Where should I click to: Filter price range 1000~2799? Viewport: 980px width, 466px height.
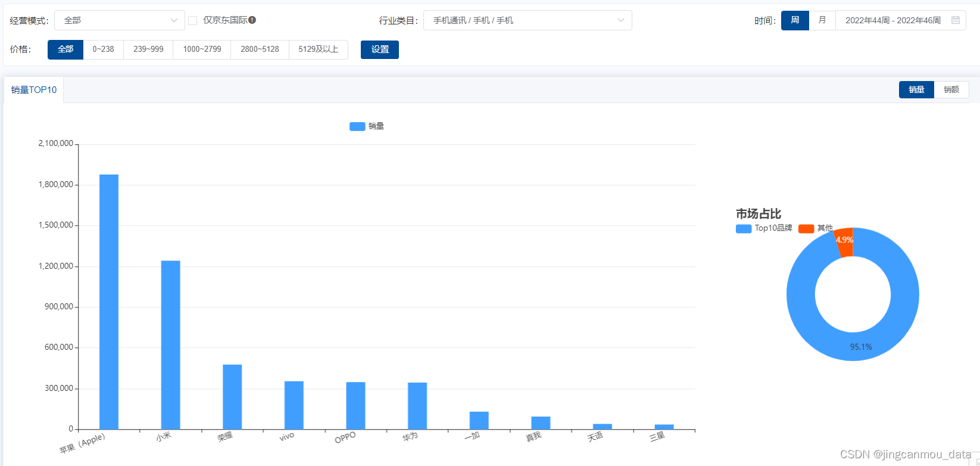coord(202,49)
